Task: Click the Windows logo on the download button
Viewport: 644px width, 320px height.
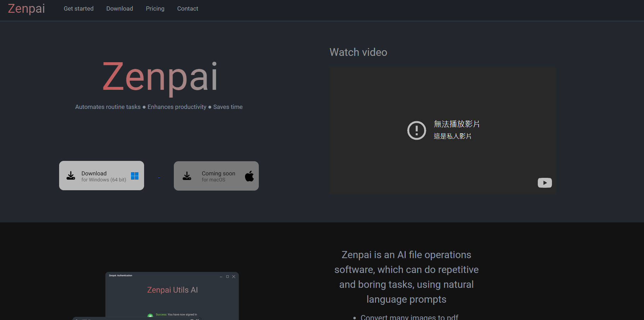Action: click(x=135, y=176)
